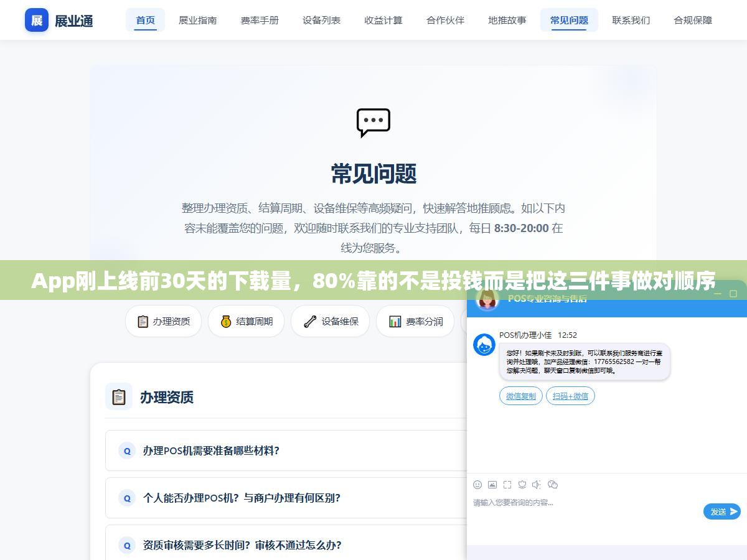Click the POS专业咨询与售后 chat title
The height and width of the screenshot is (560, 747).
pyautogui.click(x=547, y=298)
